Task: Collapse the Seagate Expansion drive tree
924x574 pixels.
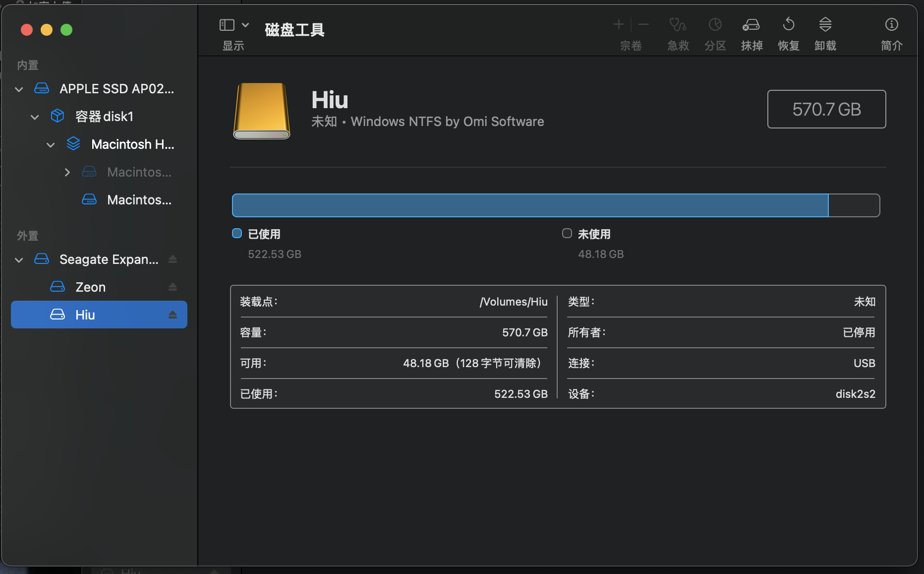Action: click(x=19, y=260)
